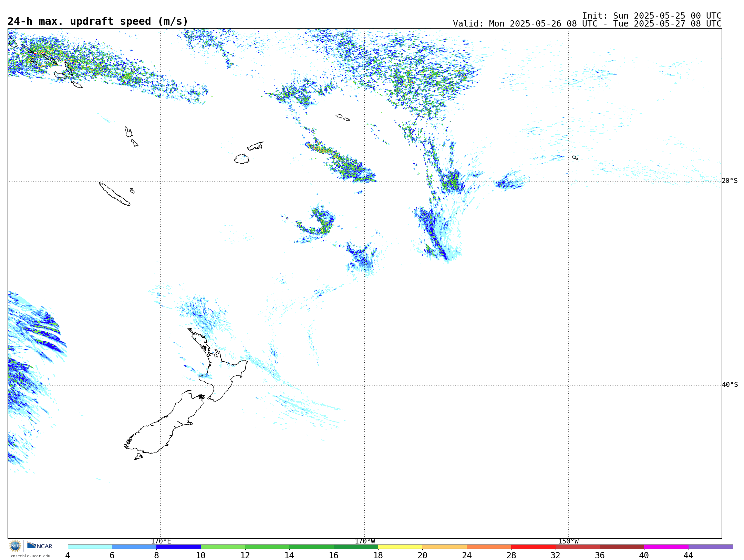Select the bright red 28–32 color swatch
Viewport: 744px width, 560px height.
click(533, 547)
